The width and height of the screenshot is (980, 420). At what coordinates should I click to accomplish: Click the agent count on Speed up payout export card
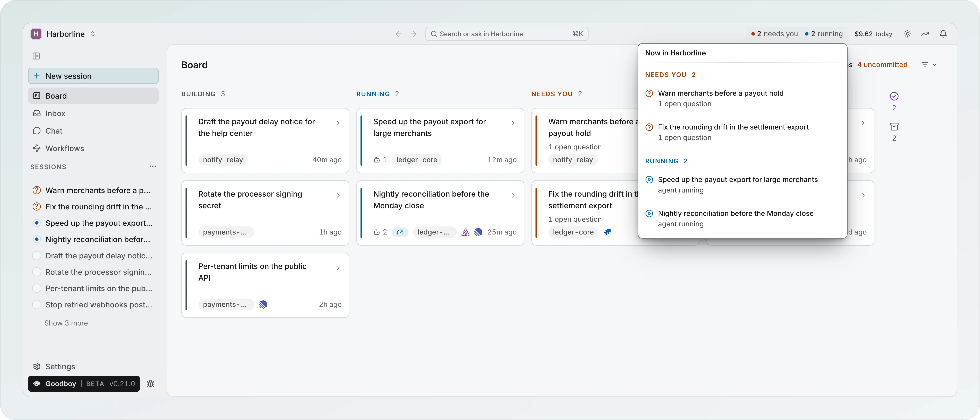pos(380,160)
